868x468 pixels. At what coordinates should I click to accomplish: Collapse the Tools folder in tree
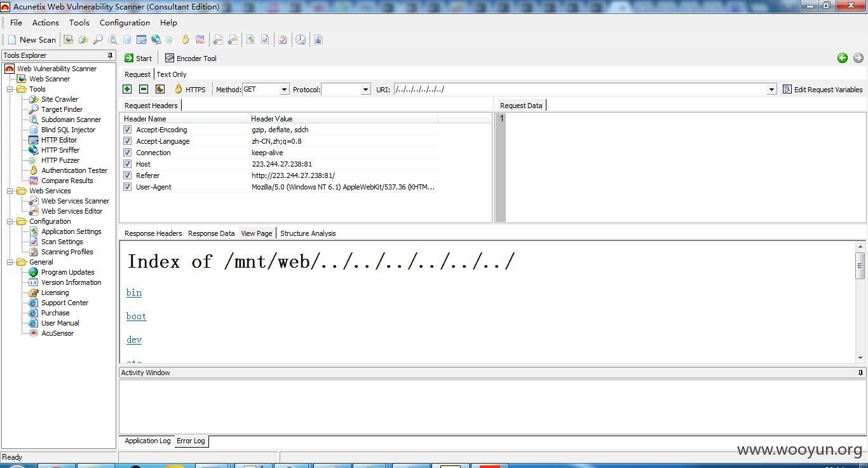pyautogui.click(x=10, y=89)
